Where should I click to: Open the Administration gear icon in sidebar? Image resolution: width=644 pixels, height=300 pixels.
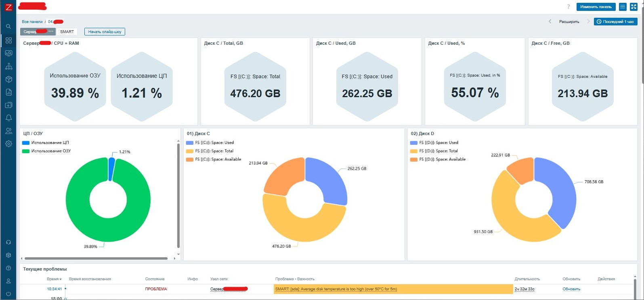pyautogui.click(x=8, y=144)
